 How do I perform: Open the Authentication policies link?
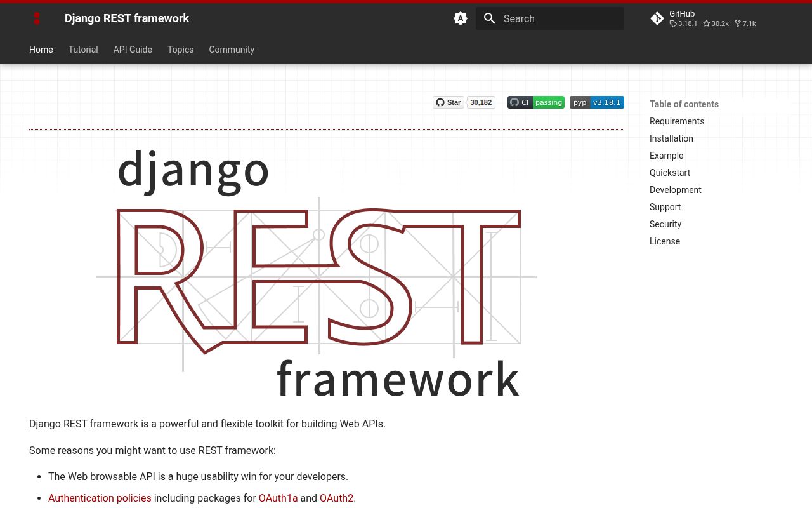(x=100, y=498)
